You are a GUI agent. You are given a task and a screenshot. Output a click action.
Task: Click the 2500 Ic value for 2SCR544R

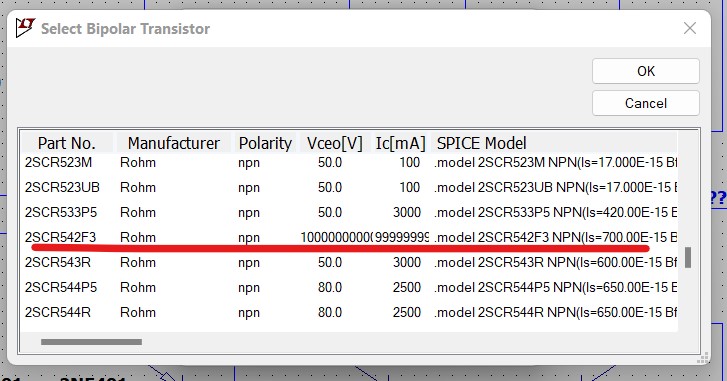pyautogui.click(x=407, y=312)
